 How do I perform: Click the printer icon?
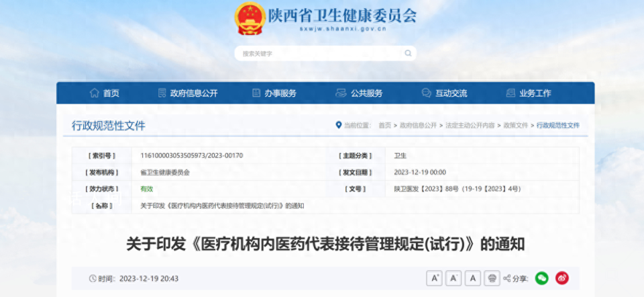tap(492, 278)
